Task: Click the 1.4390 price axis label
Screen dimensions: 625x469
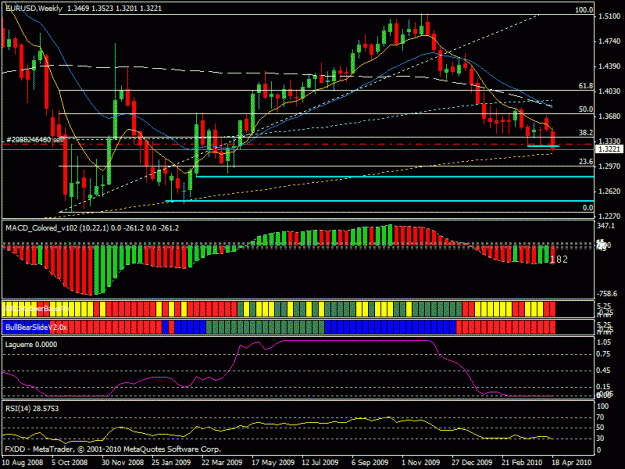Action: (609, 66)
